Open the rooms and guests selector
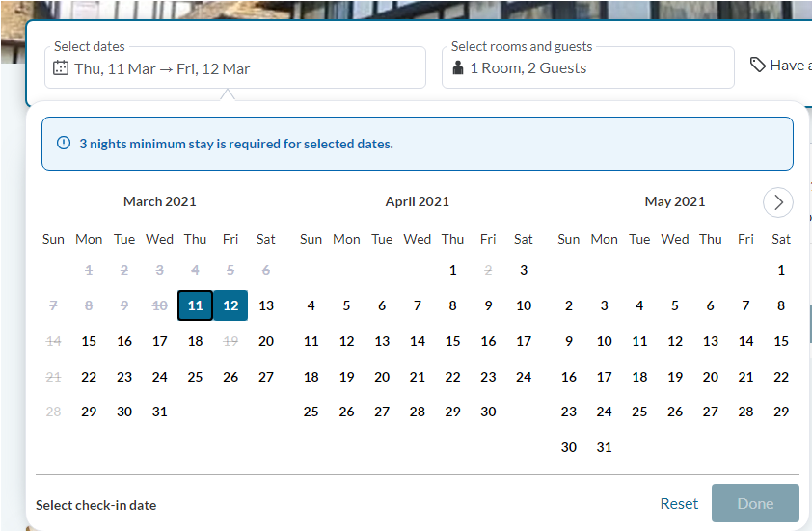812x531 pixels. [587, 67]
